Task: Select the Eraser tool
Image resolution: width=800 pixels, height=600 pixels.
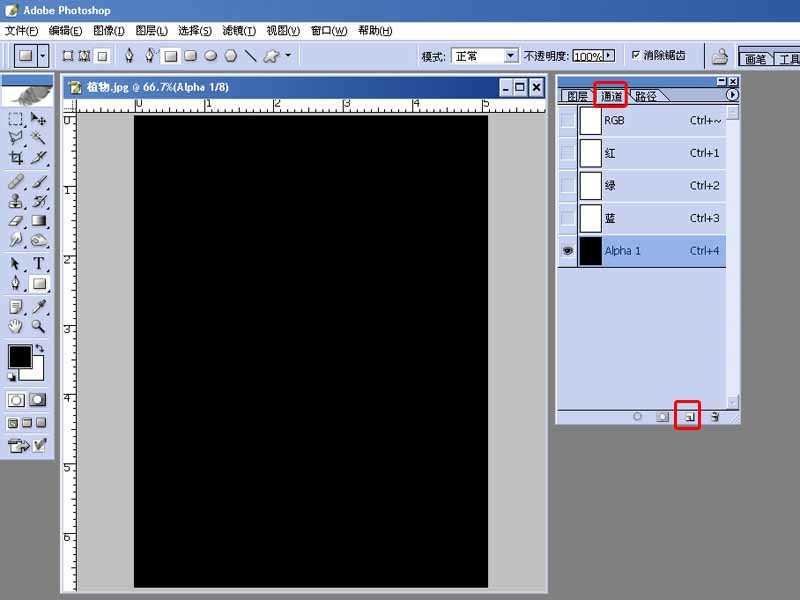Action: pyautogui.click(x=15, y=220)
